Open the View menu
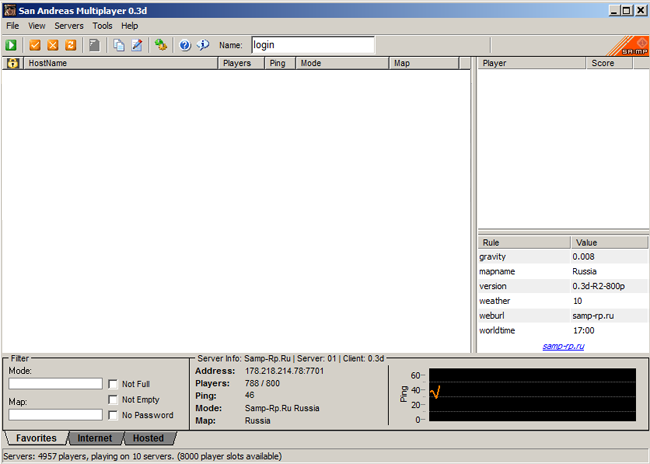 pos(36,26)
